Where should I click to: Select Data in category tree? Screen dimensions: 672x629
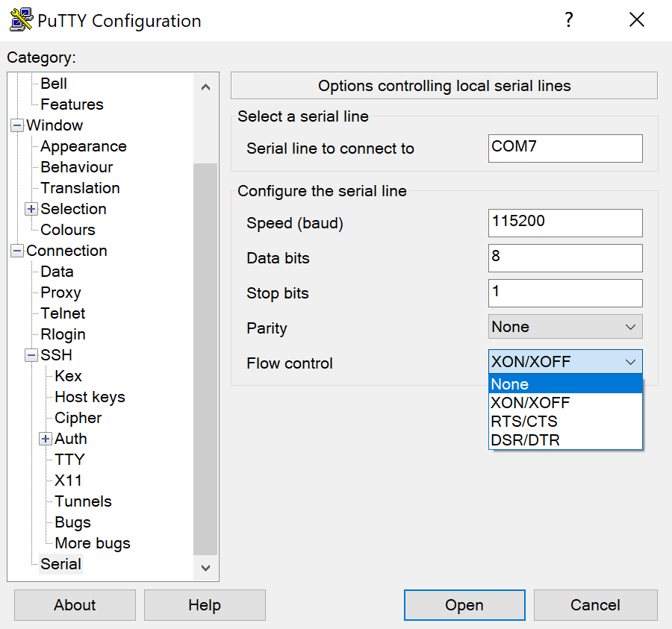pyautogui.click(x=57, y=272)
